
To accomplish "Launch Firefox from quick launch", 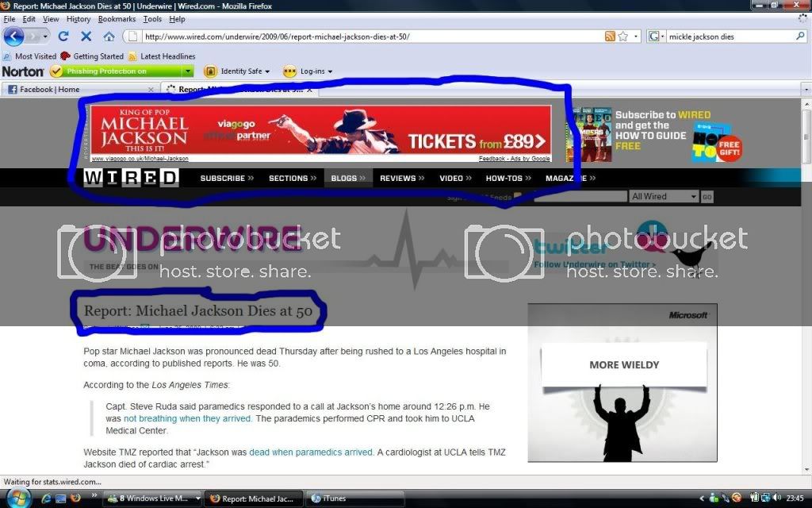I will [x=75, y=498].
